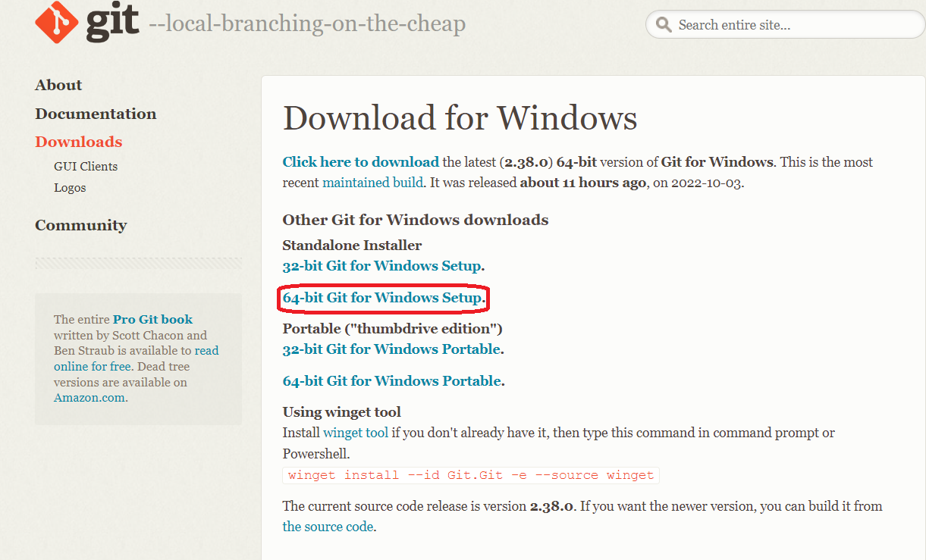Download 32-bit Git for Windows Setup
Viewport: 926px width, 560px height.
click(381, 266)
